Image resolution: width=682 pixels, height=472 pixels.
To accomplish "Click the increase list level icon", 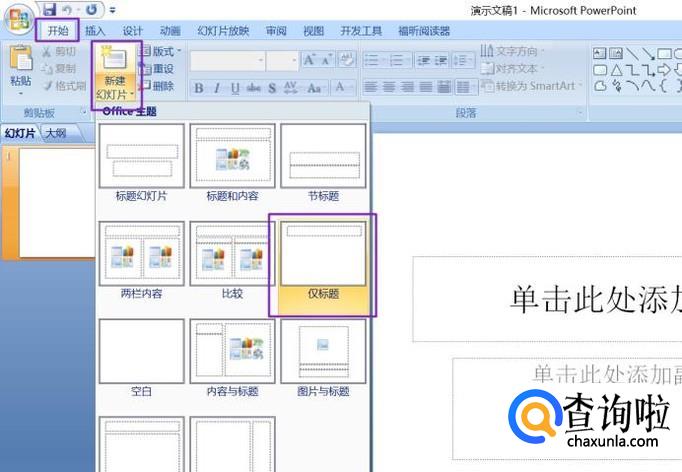I will click(441, 60).
